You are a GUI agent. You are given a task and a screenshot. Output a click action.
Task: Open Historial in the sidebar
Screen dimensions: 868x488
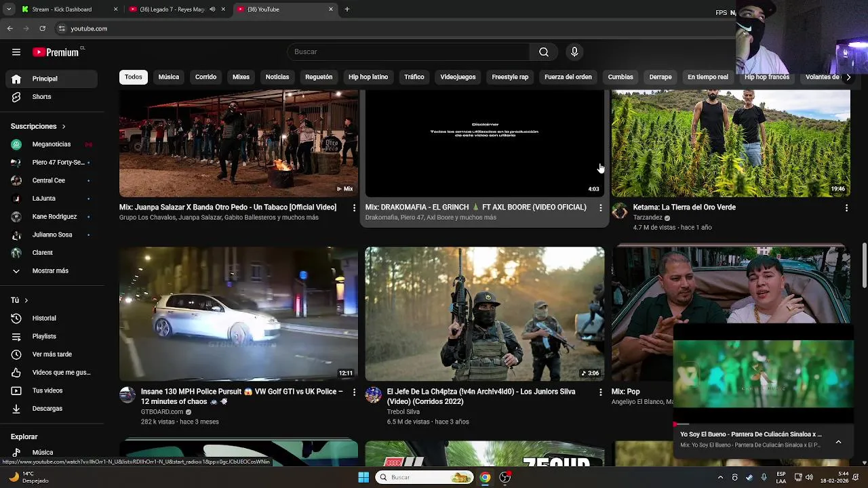pos(52,319)
